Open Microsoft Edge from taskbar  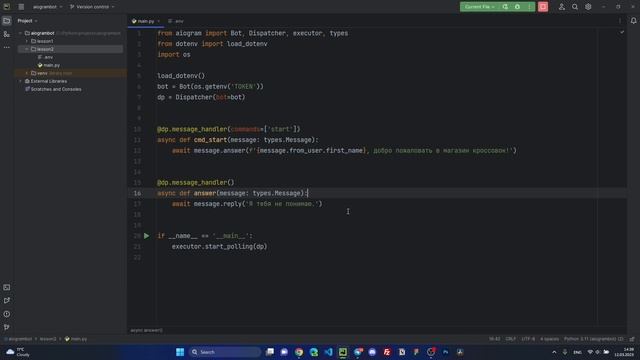(313, 352)
